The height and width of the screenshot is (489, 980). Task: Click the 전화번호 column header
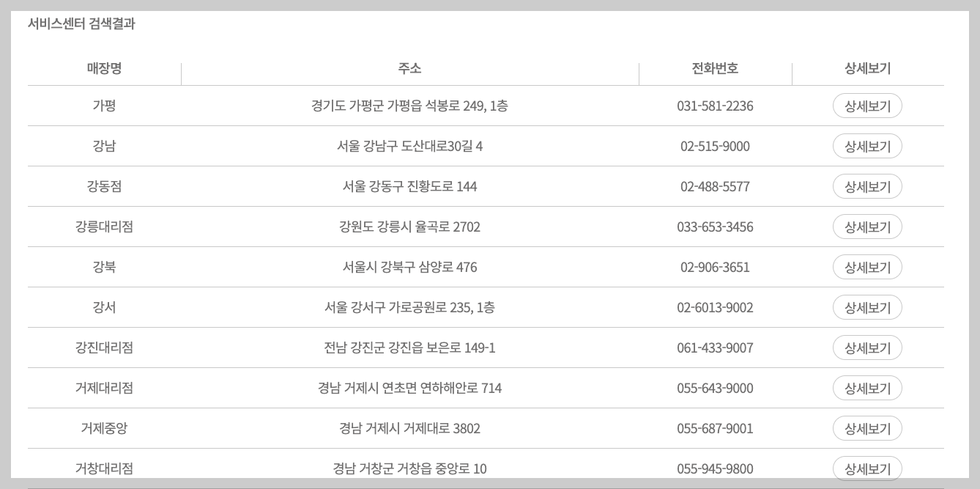coord(716,68)
